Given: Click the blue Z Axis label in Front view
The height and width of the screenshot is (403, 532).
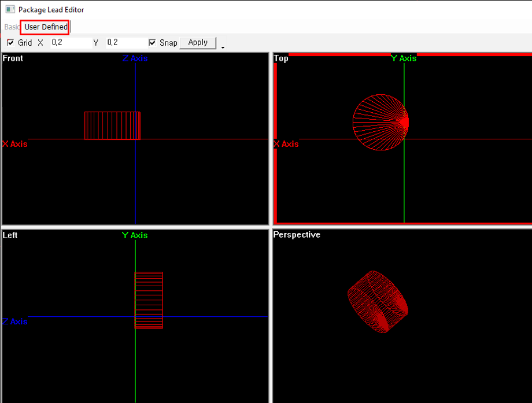Looking at the screenshot, I should [135, 58].
